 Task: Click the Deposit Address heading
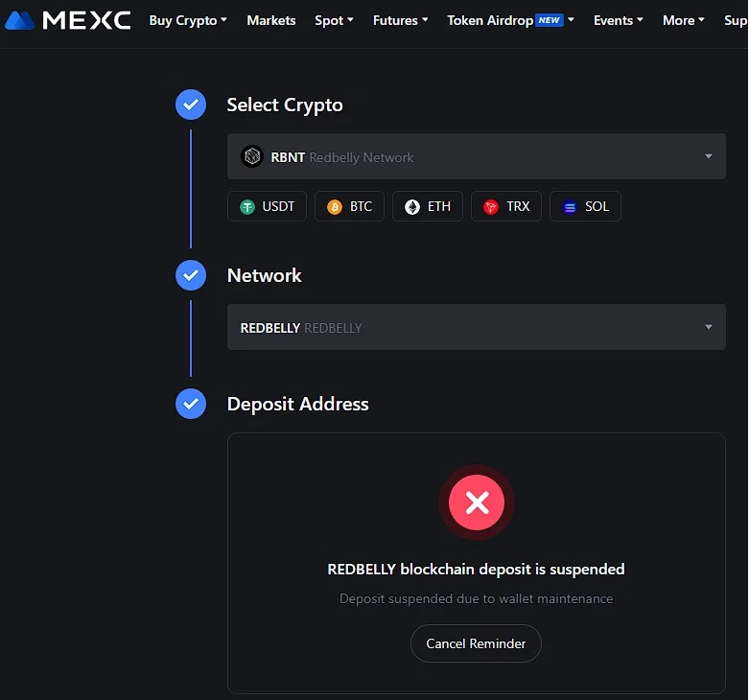click(297, 405)
